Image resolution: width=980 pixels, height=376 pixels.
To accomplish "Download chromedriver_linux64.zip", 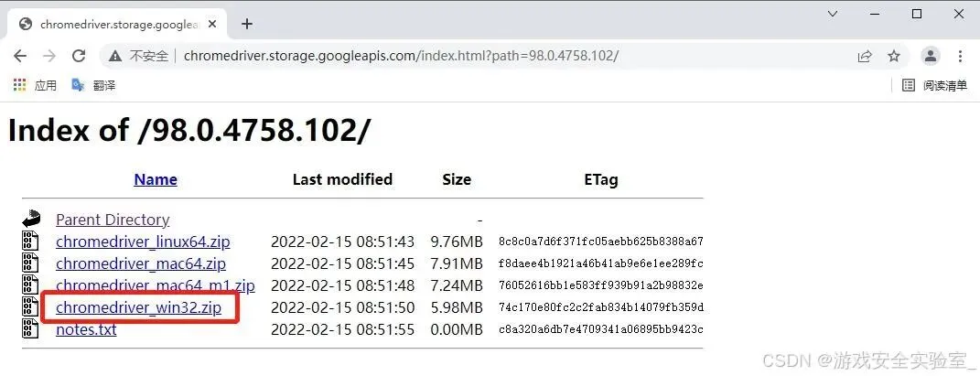I will click(143, 242).
